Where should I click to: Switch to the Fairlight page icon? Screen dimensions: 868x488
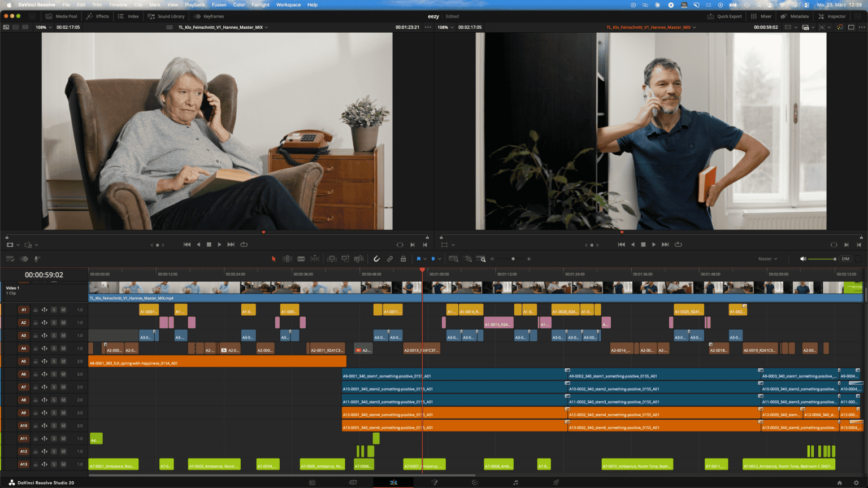point(515,482)
